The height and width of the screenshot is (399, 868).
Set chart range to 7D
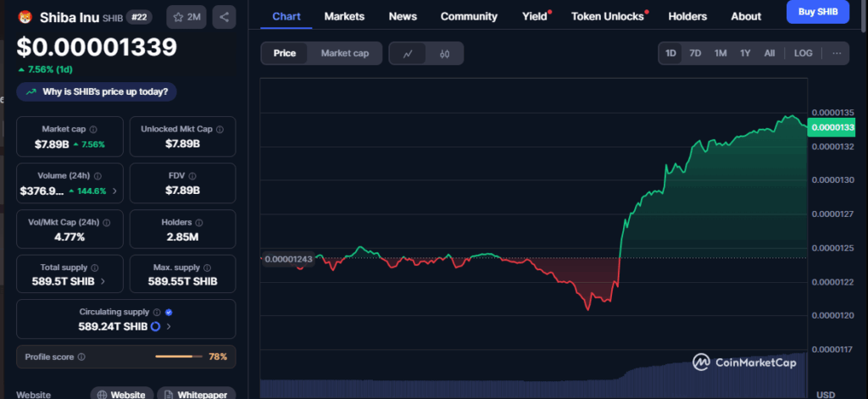tap(695, 53)
